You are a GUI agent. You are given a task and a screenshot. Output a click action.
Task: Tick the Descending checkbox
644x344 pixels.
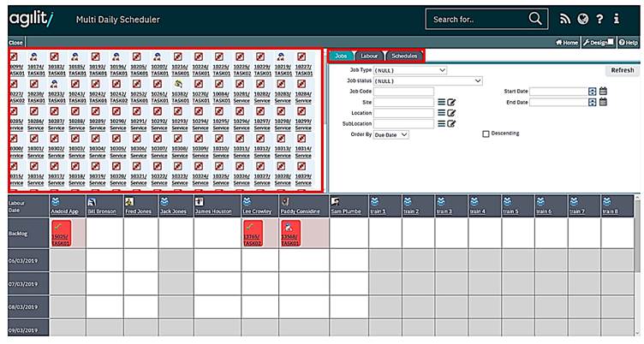(486, 133)
